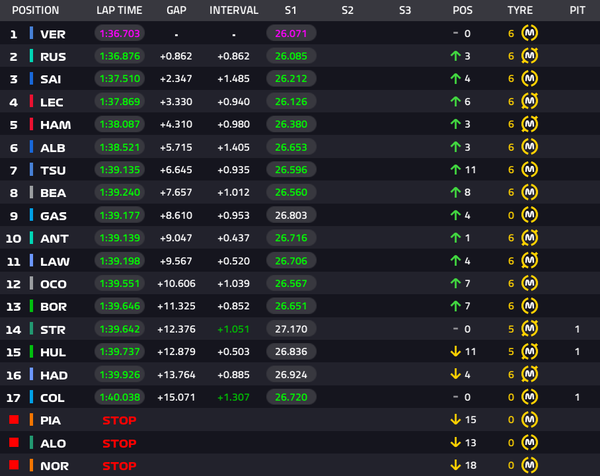The image size is (600, 476).
Task: Click the medium tyre icon in VER row
Action: [530, 33]
